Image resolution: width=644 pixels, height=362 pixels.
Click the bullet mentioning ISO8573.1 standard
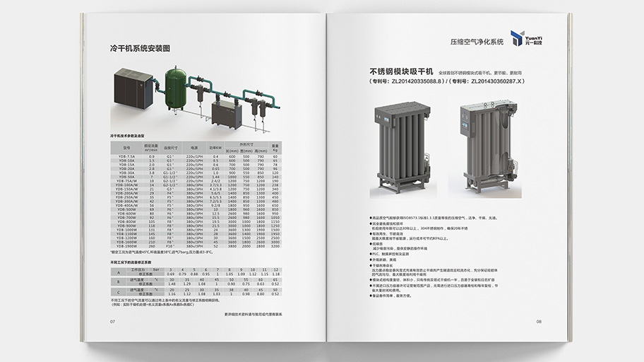434,218
